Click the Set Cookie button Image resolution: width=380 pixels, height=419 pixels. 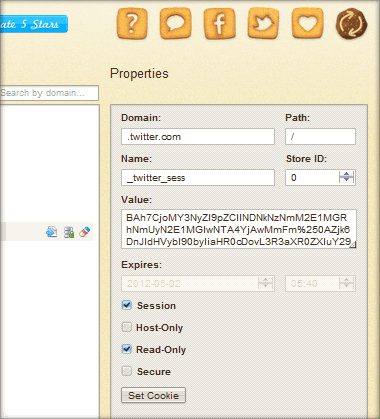pyautogui.click(x=153, y=395)
